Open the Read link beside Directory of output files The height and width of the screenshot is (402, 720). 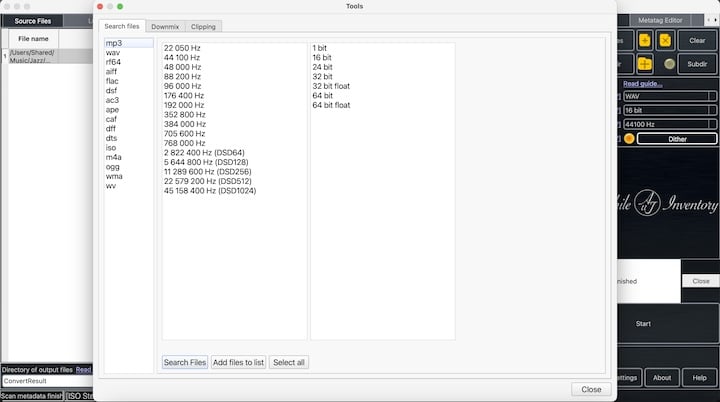click(83, 369)
